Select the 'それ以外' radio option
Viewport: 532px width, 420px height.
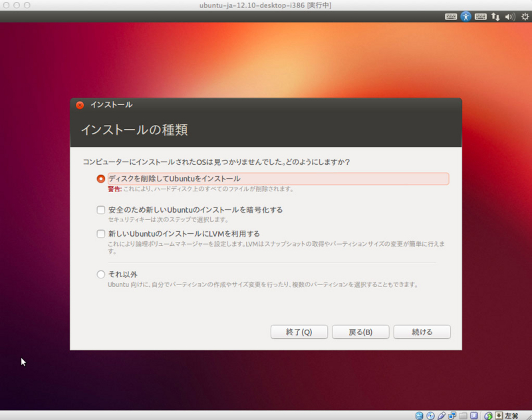[x=101, y=274]
